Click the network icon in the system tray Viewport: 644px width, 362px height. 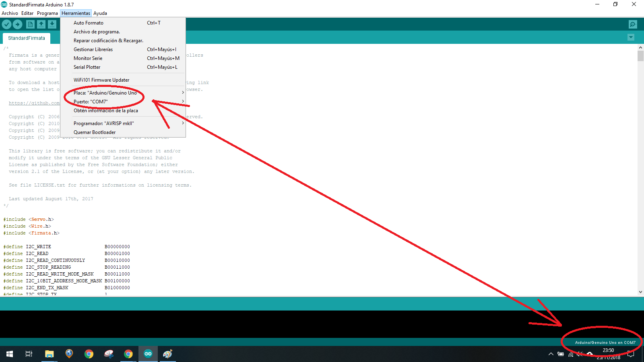pos(571,354)
